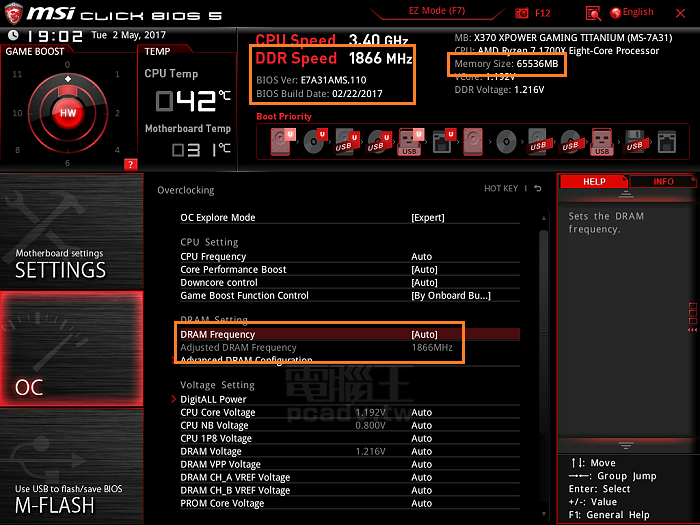Viewport: 700px width, 525px height.
Task: Click the clock icon beside the time
Action: [x=13, y=35]
